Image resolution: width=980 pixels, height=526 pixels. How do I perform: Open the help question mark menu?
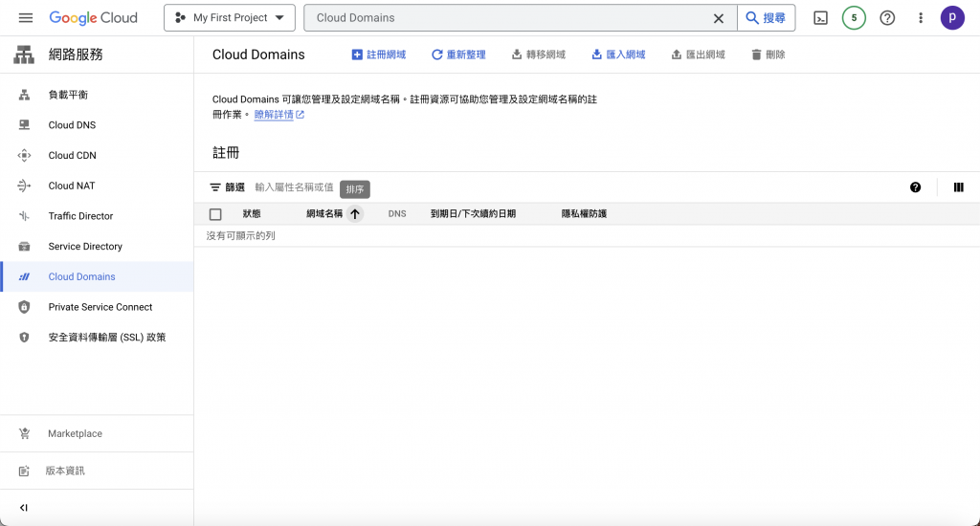[887, 18]
